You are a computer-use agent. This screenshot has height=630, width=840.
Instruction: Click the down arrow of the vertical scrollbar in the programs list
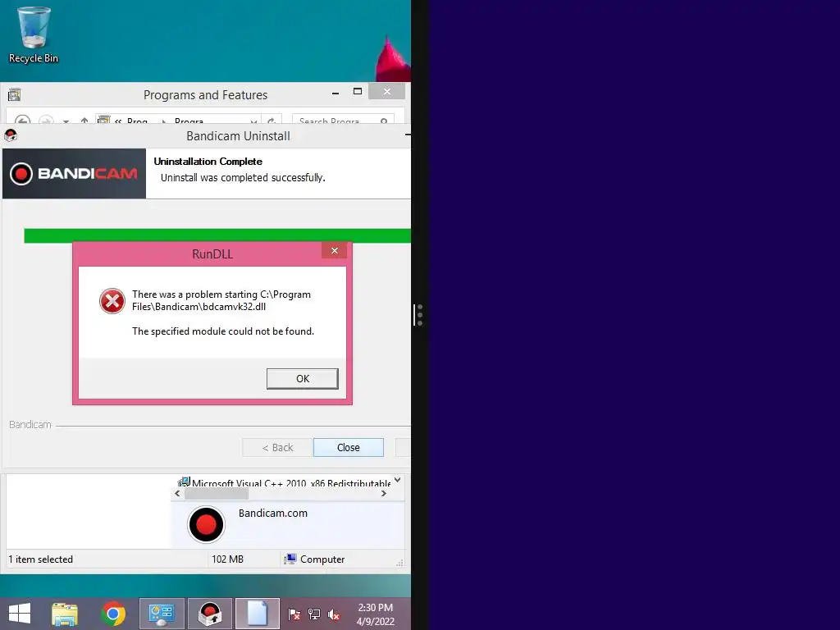point(398,480)
